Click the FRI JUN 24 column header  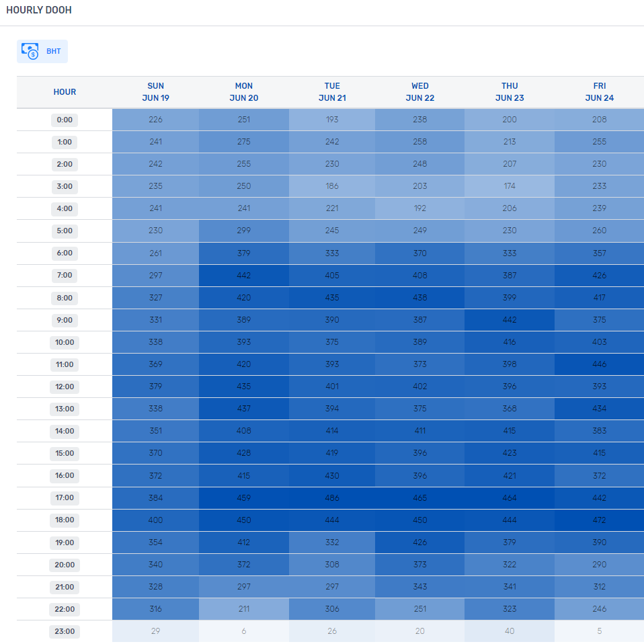[x=600, y=92]
